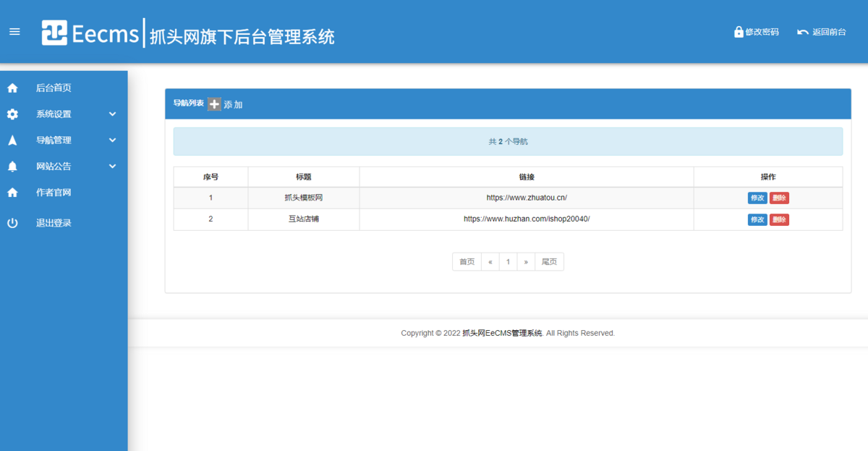This screenshot has height=451, width=868.
Task: Click the 互站店铺 title cell
Action: [304, 219]
